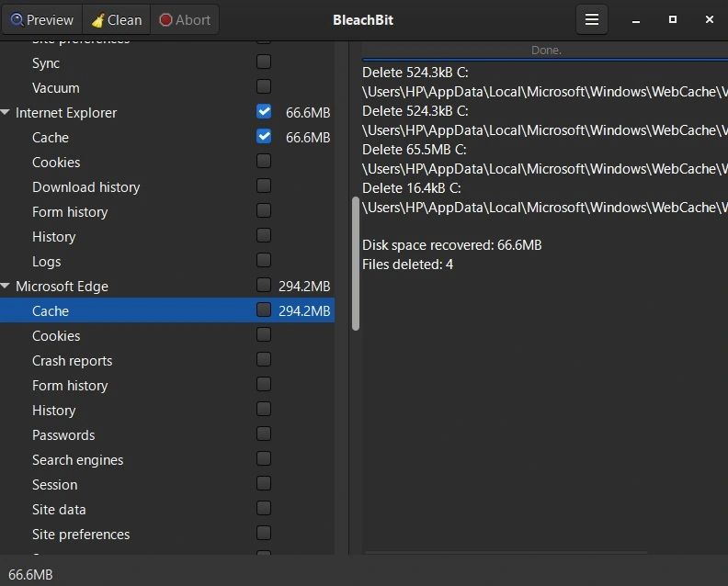Enable the Vacuum checkbox

(264, 86)
